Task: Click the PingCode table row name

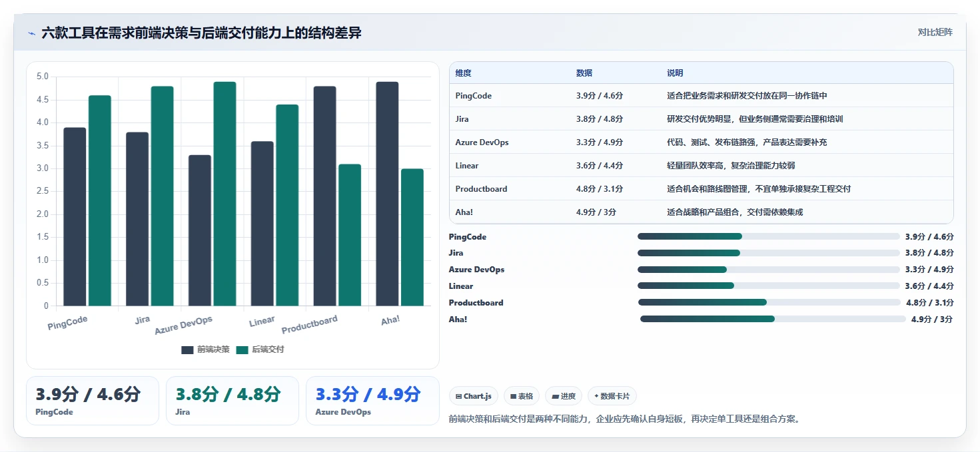Action: (x=474, y=96)
